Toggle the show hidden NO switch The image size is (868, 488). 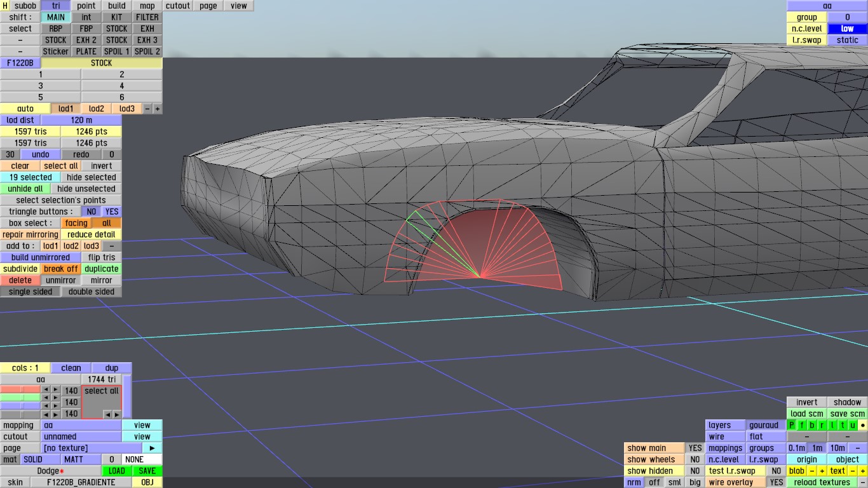click(x=695, y=471)
